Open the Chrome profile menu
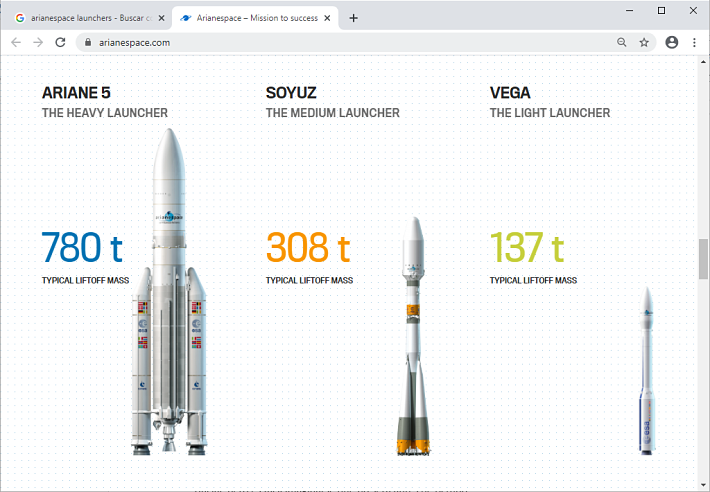Image resolution: width=710 pixels, height=492 pixels. 672,43
